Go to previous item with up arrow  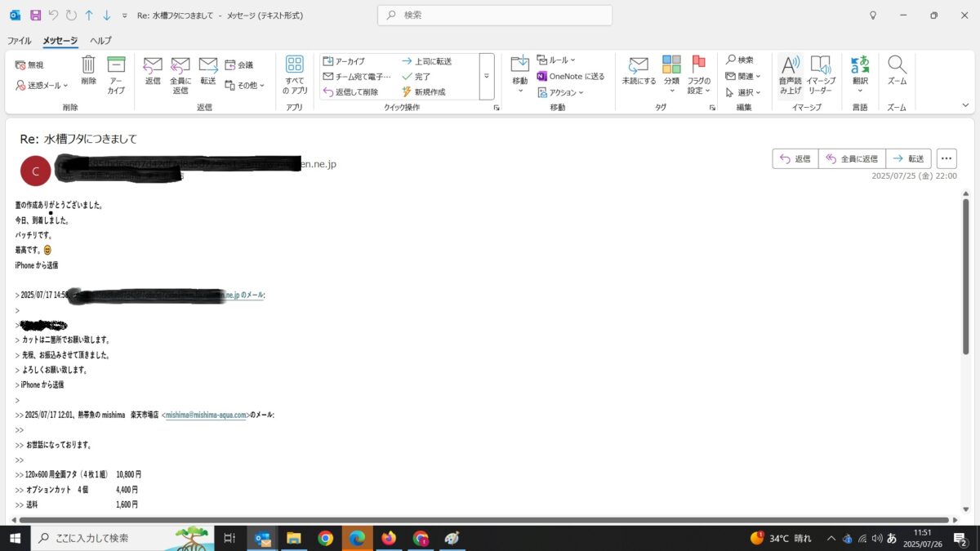(89, 16)
